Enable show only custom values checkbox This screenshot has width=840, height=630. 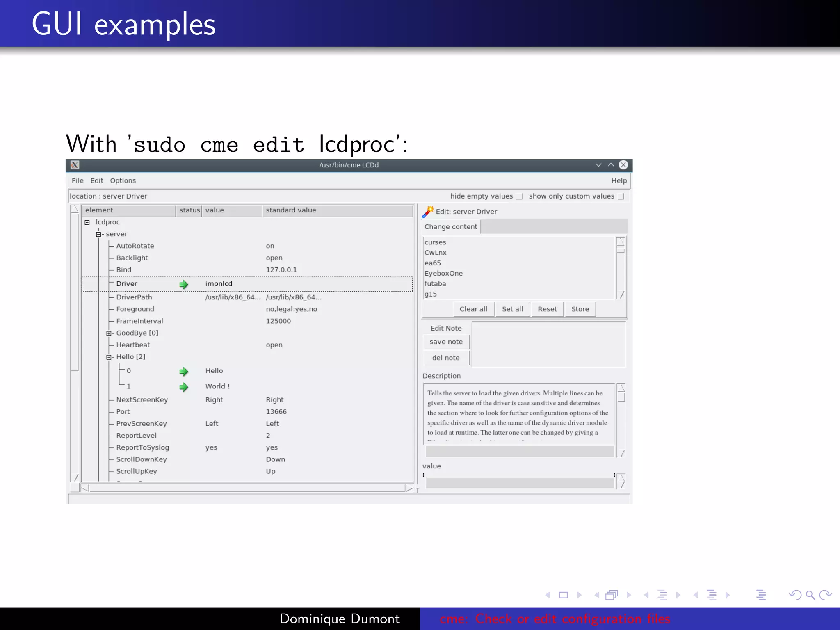621,196
